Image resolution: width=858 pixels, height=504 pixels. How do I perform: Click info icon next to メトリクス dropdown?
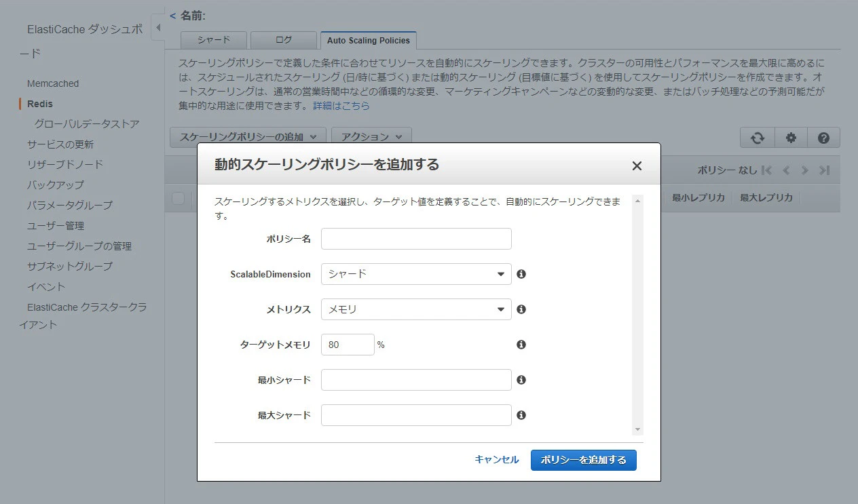pos(521,309)
